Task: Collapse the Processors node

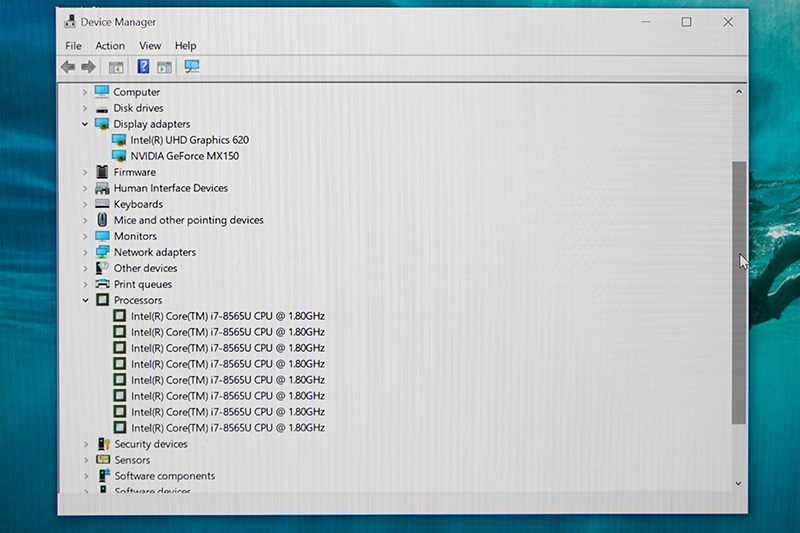Action: pos(85,300)
